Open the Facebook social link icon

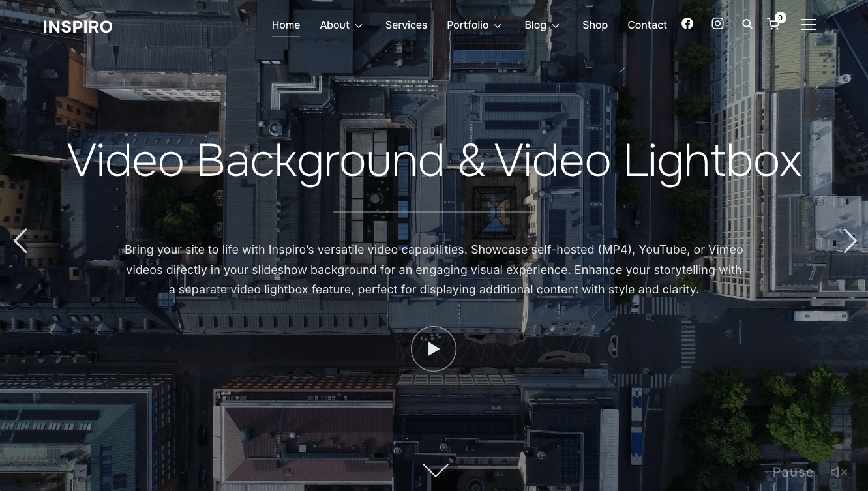pos(687,24)
